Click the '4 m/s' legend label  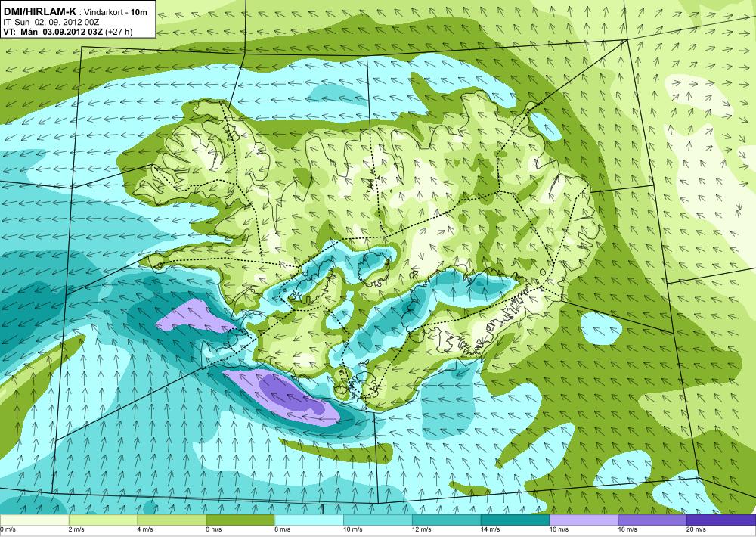click(145, 529)
